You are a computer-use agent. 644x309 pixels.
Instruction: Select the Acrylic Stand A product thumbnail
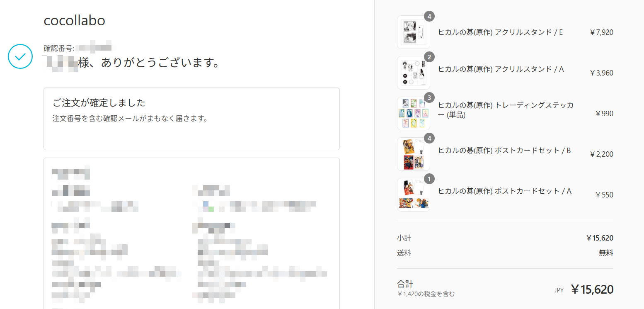point(413,73)
